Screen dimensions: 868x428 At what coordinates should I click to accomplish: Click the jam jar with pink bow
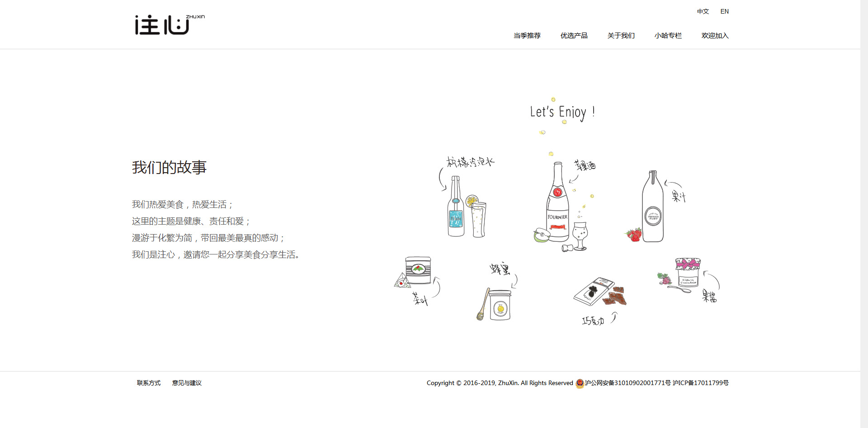tap(687, 273)
